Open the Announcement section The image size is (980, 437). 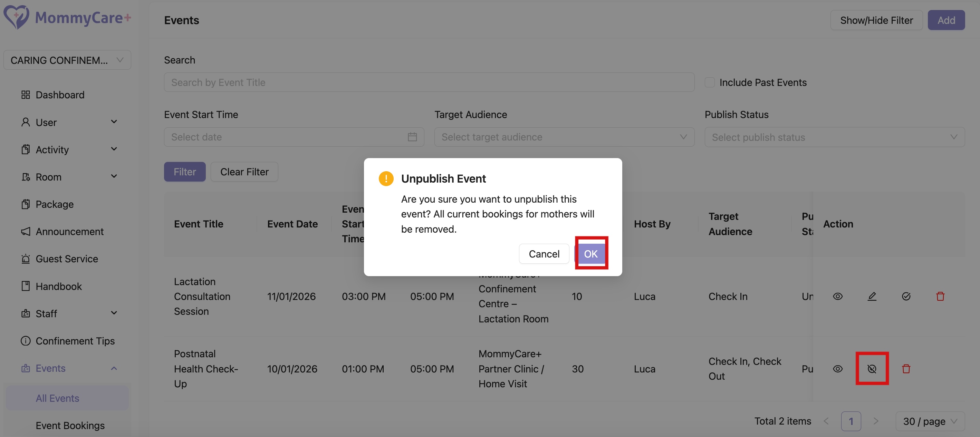tap(69, 231)
